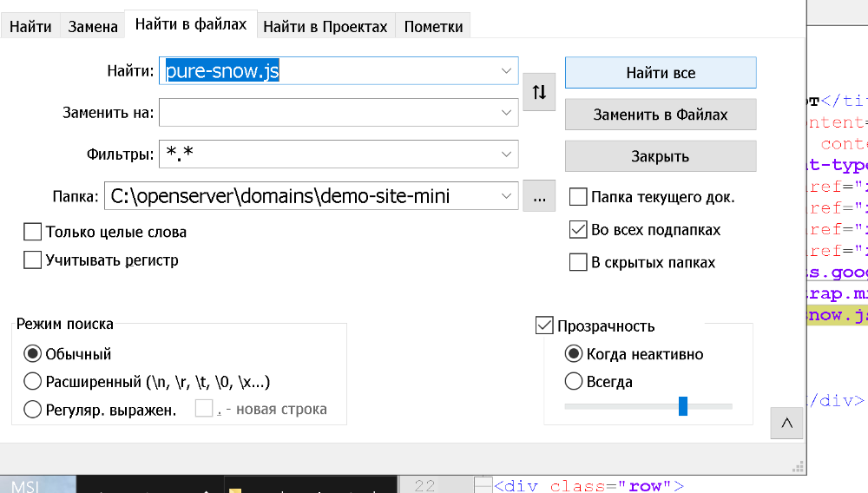Toggle 'Учитывать регистр' checkbox
This screenshot has width=868, height=493.
(33, 260)
